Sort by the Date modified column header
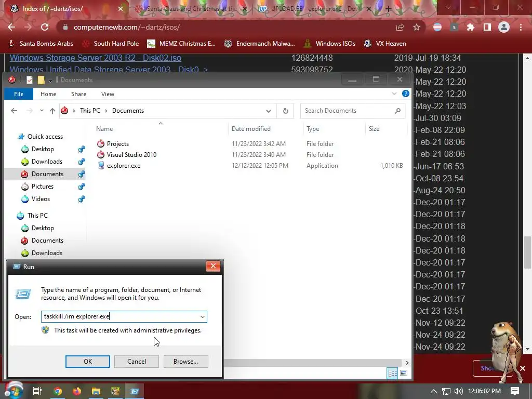532x399 pixels. pyautogui.click(x=251, y=129)
